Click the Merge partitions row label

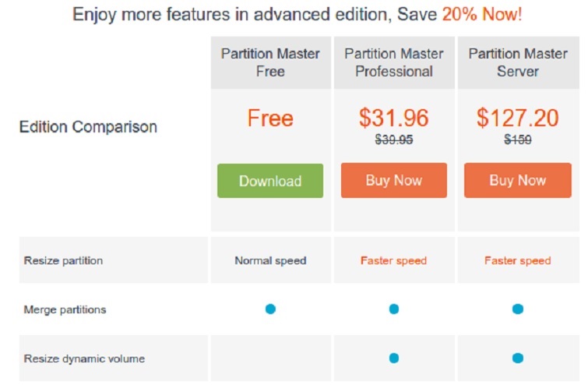(65, 309)
